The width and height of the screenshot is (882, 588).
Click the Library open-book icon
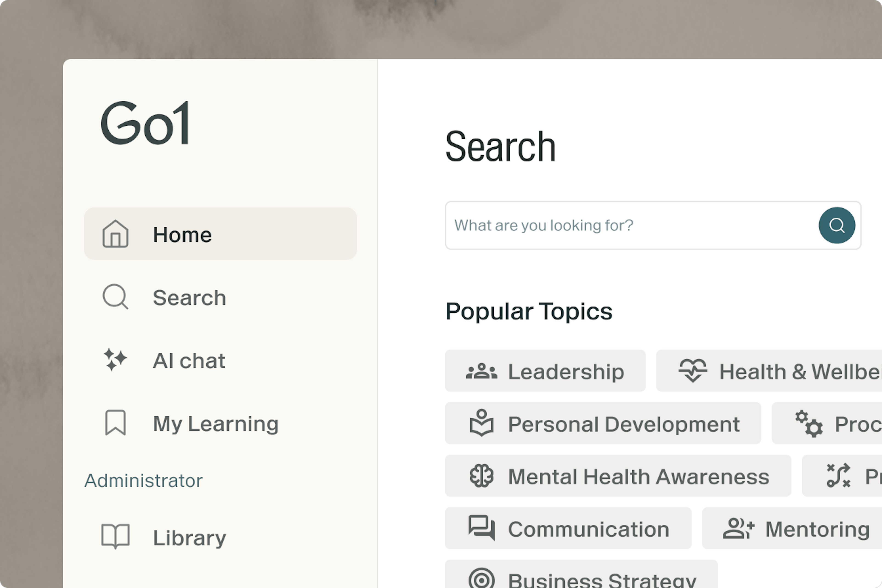pos(116,537)
